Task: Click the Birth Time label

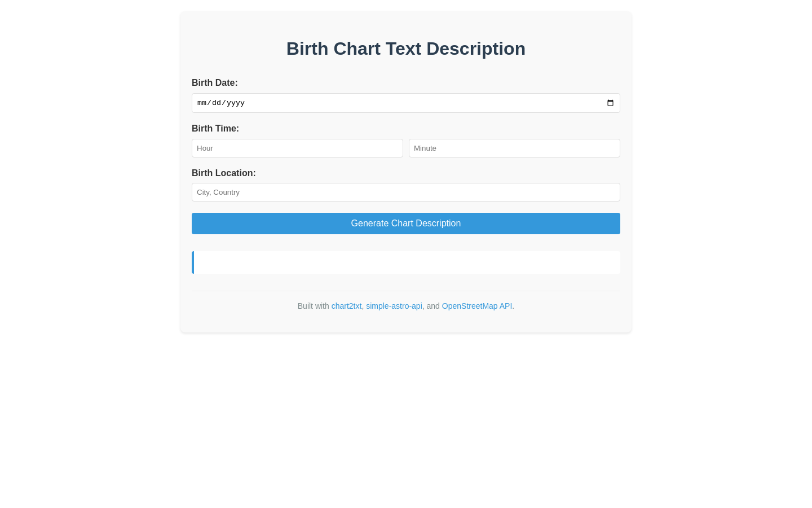Action: [x=215, y=128]
